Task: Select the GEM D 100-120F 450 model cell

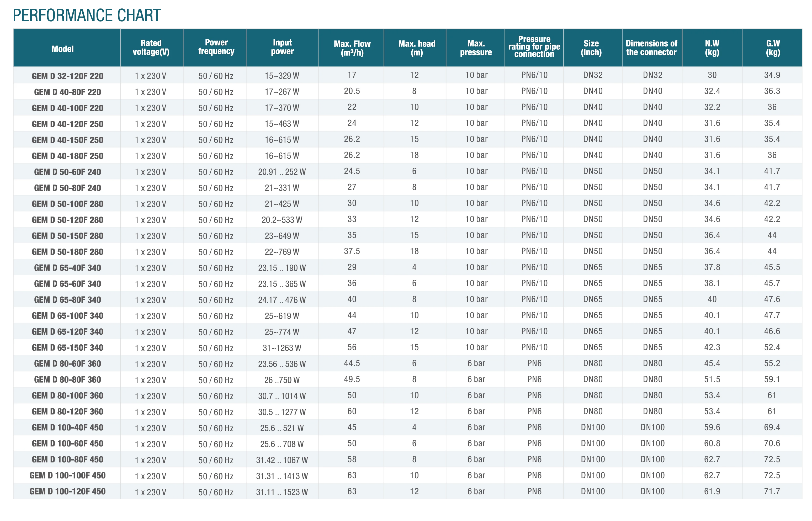Action: [67, 491]
